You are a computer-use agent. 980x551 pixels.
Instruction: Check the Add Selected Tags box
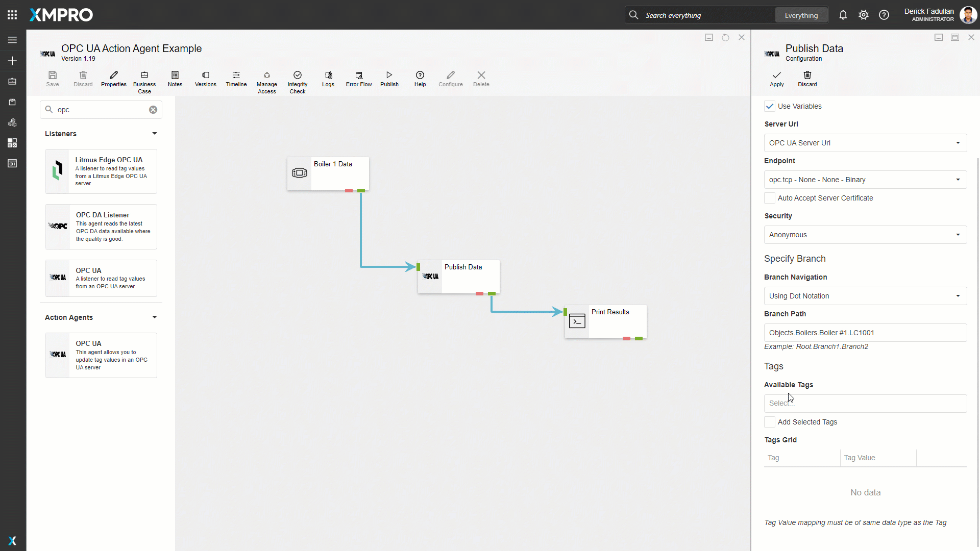[770, 422]
